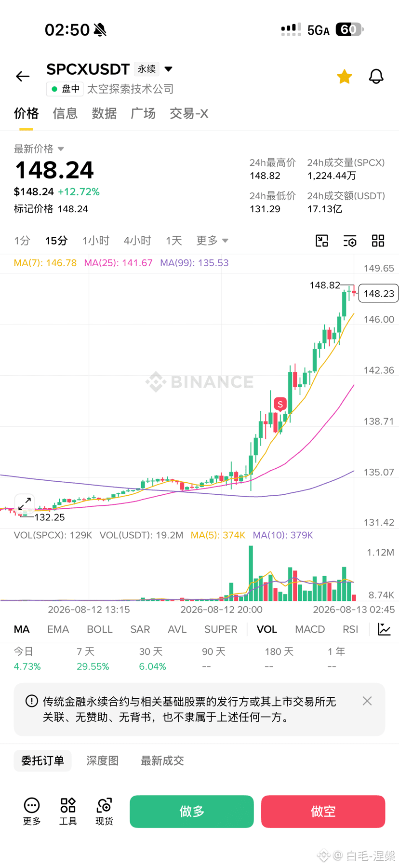The image size is (399, 868).
Task: Toggle the BOLL indicator
Action: pos(99,629)
